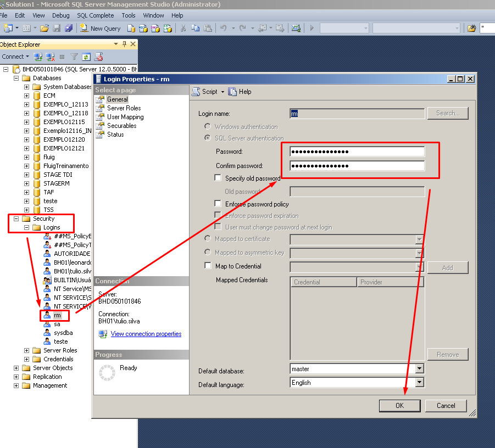Click the Analysis Services DMX Query icon

pos(155,29)
